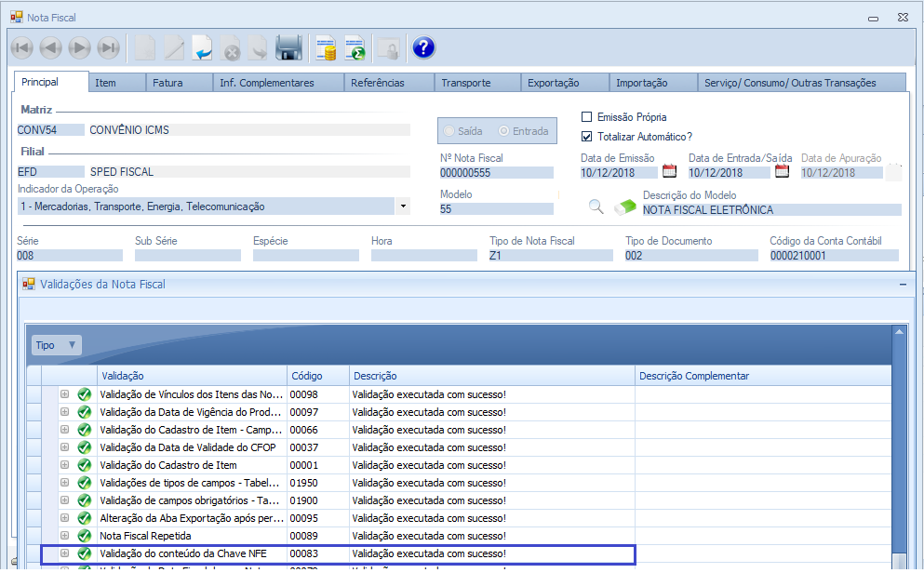Select the Entrada radio button

504,131
